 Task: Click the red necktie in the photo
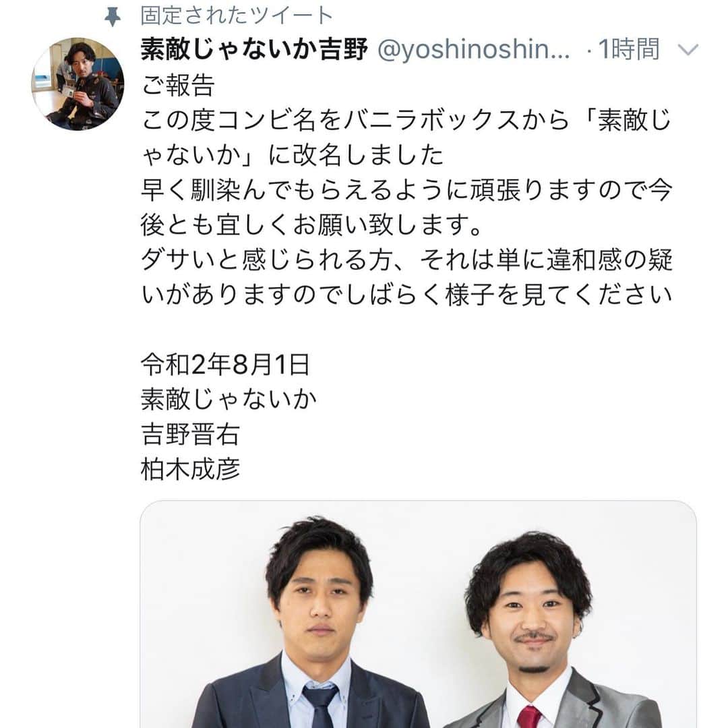529,717
